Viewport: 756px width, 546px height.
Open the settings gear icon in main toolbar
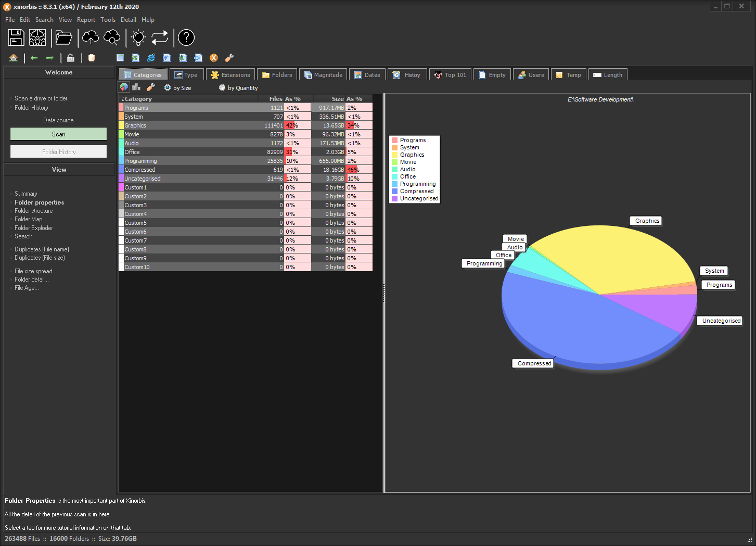click(37, 37)
